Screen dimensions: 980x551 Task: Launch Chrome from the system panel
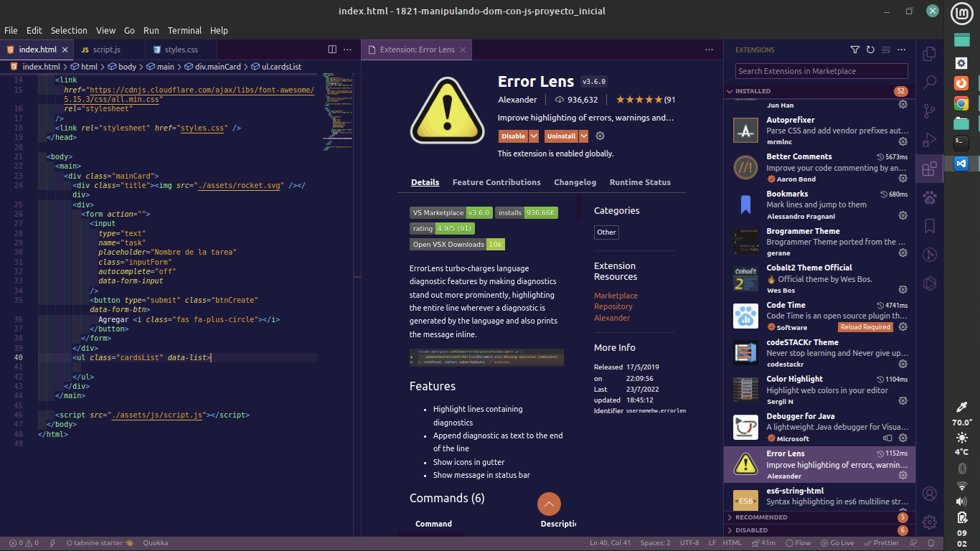point(961,103)
